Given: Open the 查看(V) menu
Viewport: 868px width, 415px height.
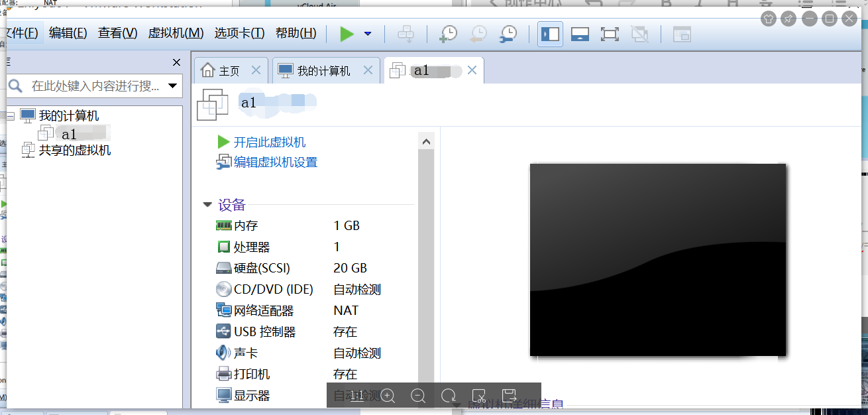Looking at the screenshot, I should (x=118, y=33).
